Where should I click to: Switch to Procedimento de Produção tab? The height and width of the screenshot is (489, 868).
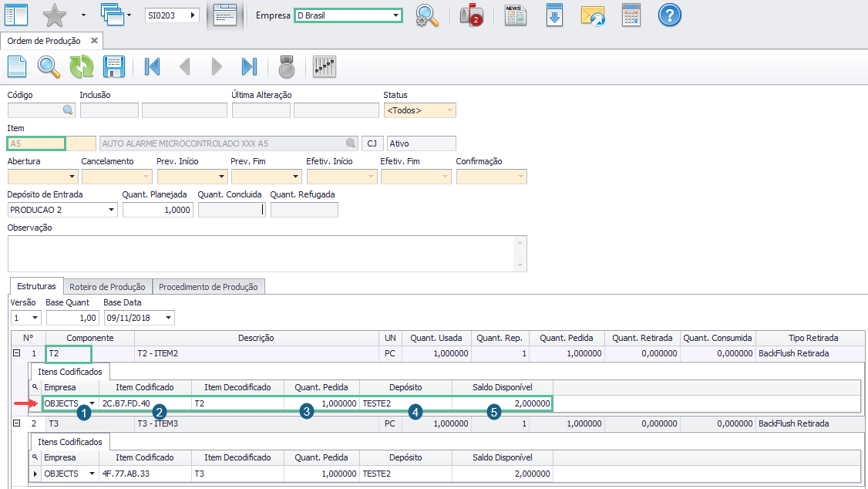click(208, 287)
